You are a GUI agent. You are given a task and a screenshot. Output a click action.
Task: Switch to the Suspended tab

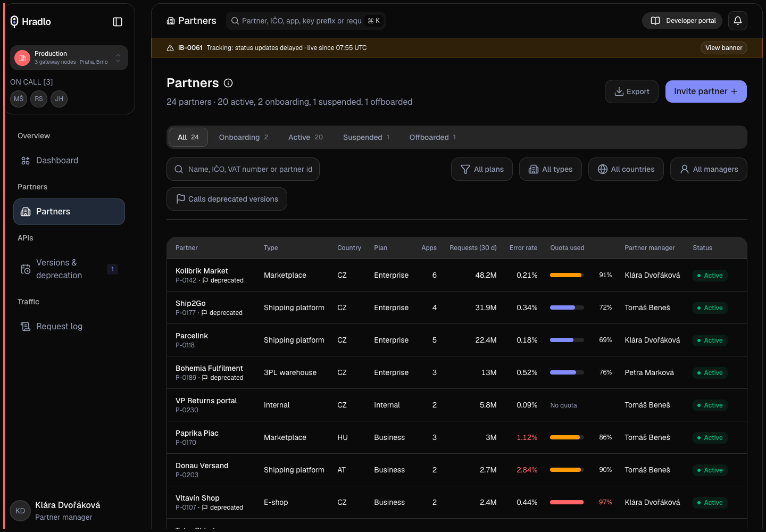coord(367,137)
